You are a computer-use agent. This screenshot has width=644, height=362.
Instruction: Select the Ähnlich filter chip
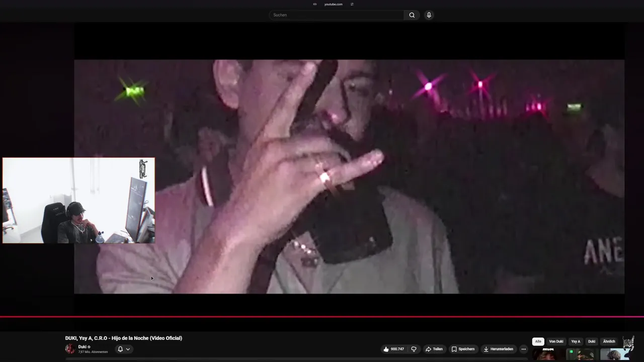pos(609,341)
